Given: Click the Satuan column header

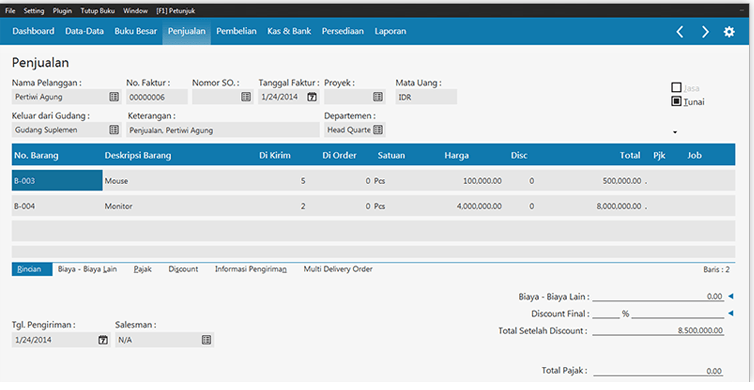Looking at the screenshot, I should [x=391, y=155].
